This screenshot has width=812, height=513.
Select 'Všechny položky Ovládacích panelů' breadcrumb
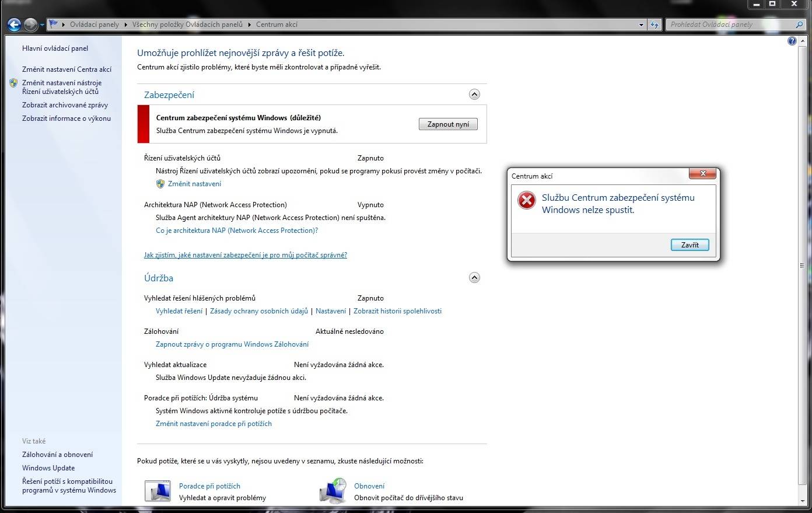[x=187, y=25]
